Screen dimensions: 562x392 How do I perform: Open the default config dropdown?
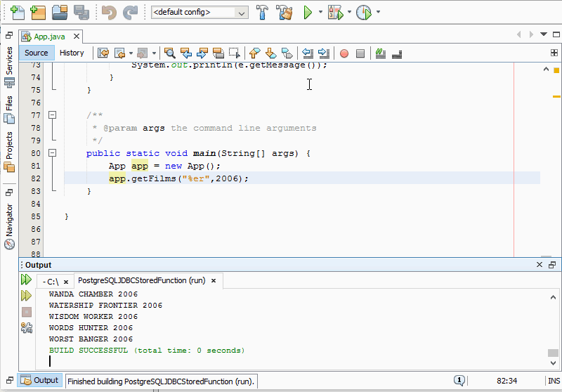242,12
